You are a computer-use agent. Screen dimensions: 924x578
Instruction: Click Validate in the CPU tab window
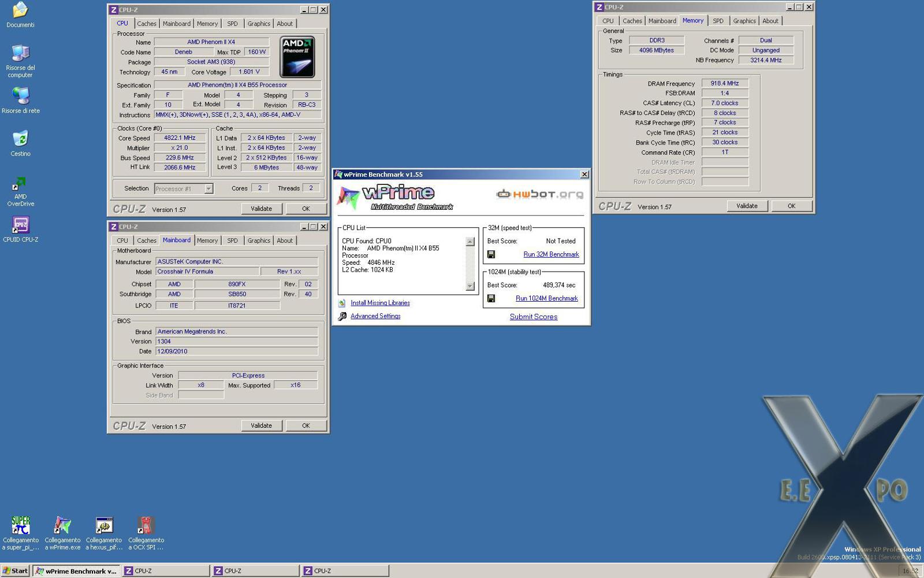click(261, 209)
